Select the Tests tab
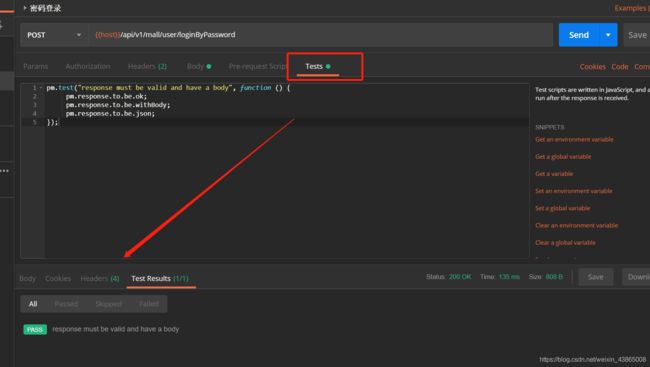Screen dimensions: 650x367 [x=318, y=66]
